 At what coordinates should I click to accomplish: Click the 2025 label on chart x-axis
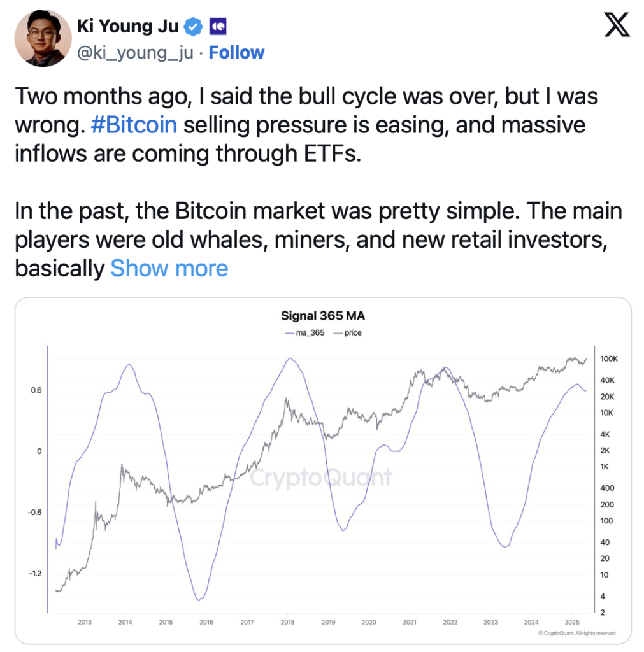(571, 622)
